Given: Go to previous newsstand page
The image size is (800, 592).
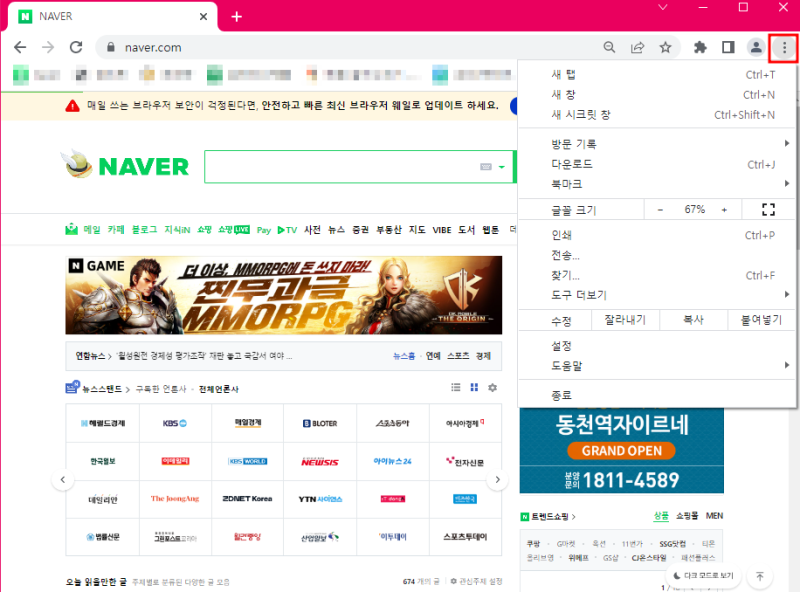Looking at the screenshot, I should (x=63, y=480).
